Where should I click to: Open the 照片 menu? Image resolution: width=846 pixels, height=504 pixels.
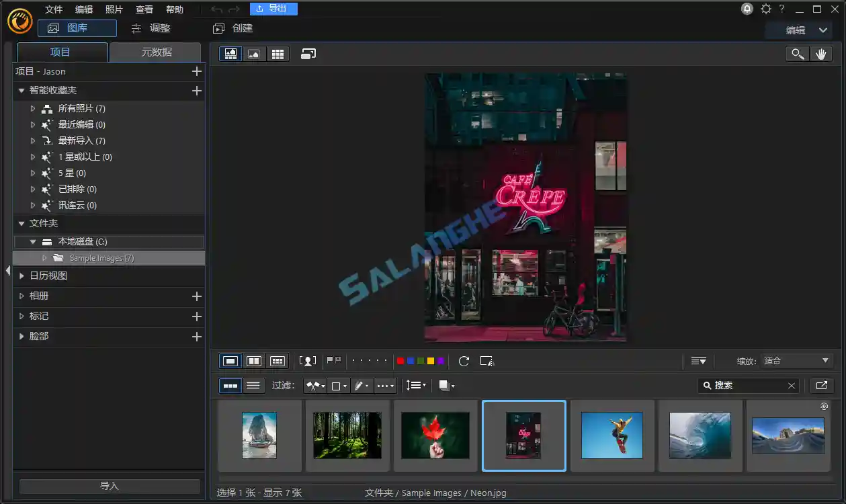114,9
